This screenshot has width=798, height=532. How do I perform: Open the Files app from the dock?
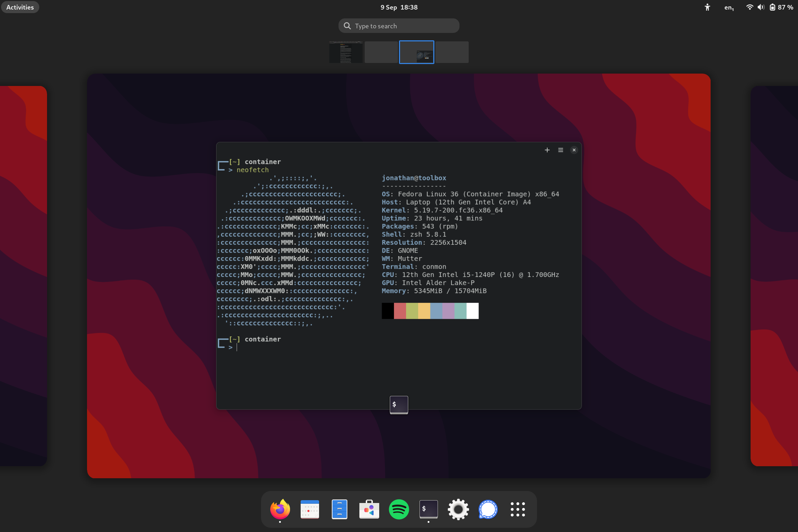point(339,509)
